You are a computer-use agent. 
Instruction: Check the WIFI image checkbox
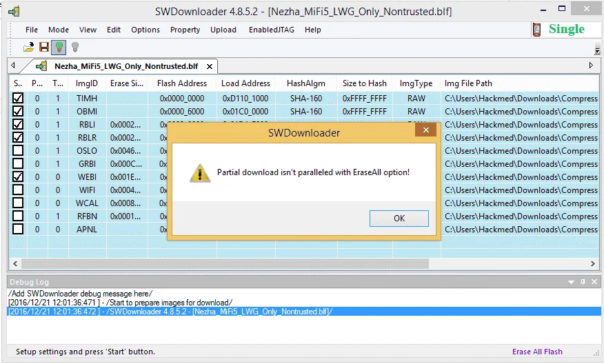pyautogui.click(x=18, y=190)
